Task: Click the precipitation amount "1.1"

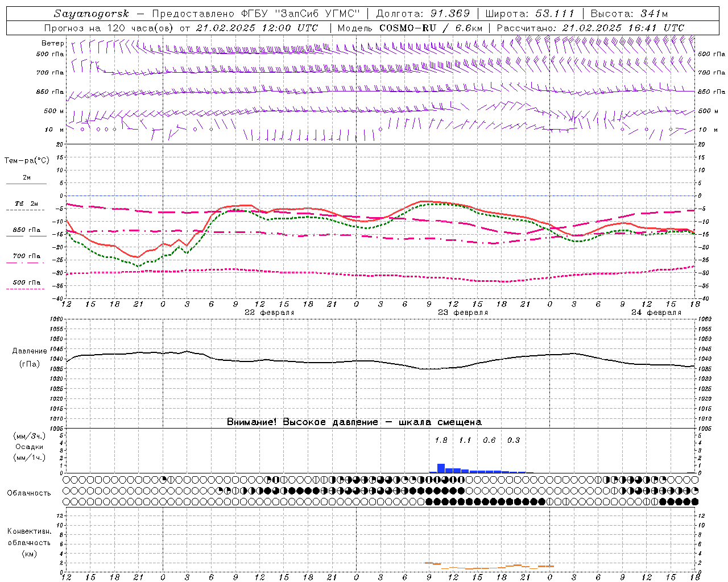Action: click(465, 440)
